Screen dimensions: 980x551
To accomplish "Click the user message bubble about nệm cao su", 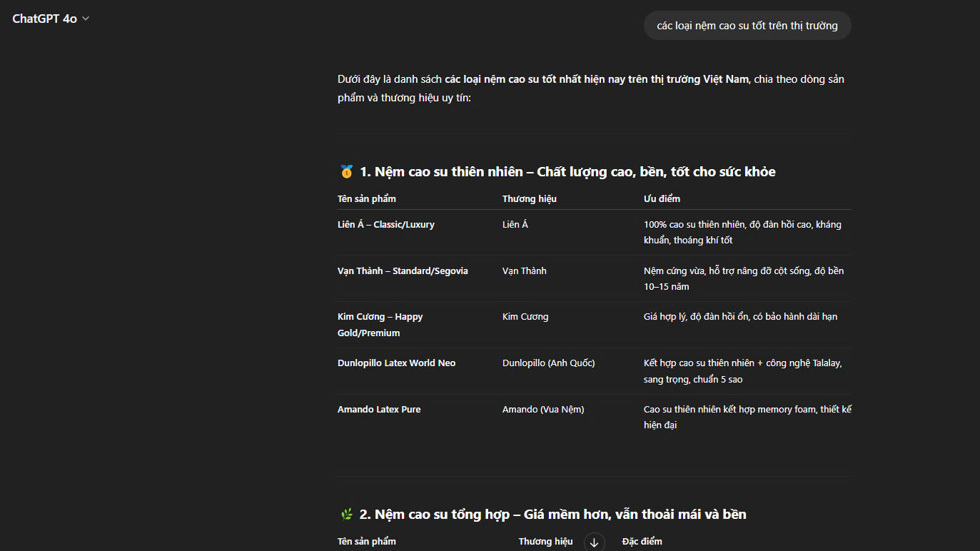I will 747,26.
